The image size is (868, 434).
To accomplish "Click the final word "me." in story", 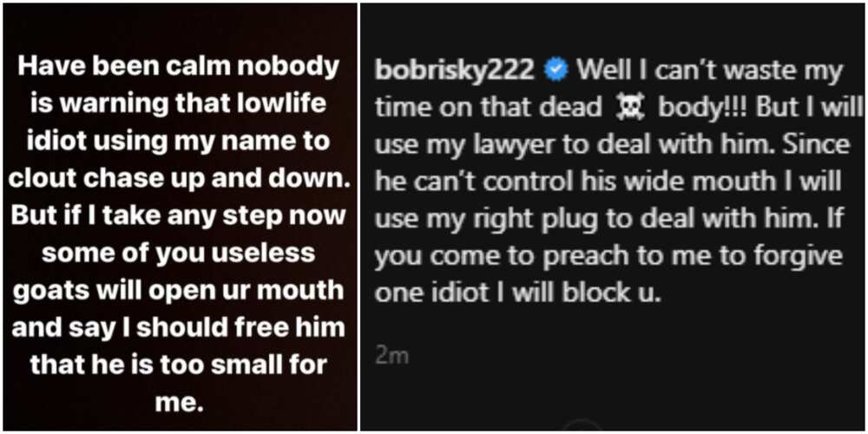I will (x=180, y=403).
